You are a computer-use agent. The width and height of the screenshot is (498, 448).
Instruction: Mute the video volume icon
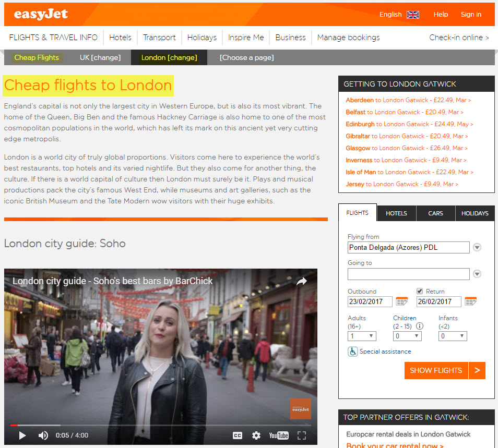point(43,435)
